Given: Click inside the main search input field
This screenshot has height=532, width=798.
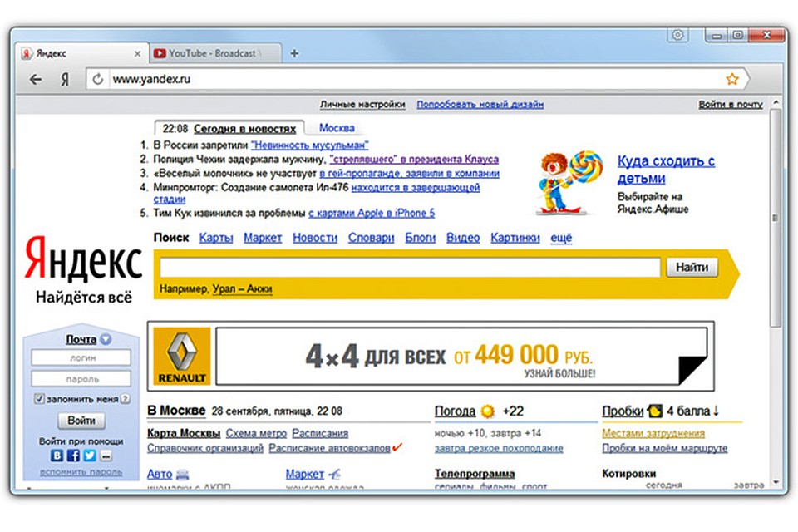Looking at the screenshot, I should [410, 268].
